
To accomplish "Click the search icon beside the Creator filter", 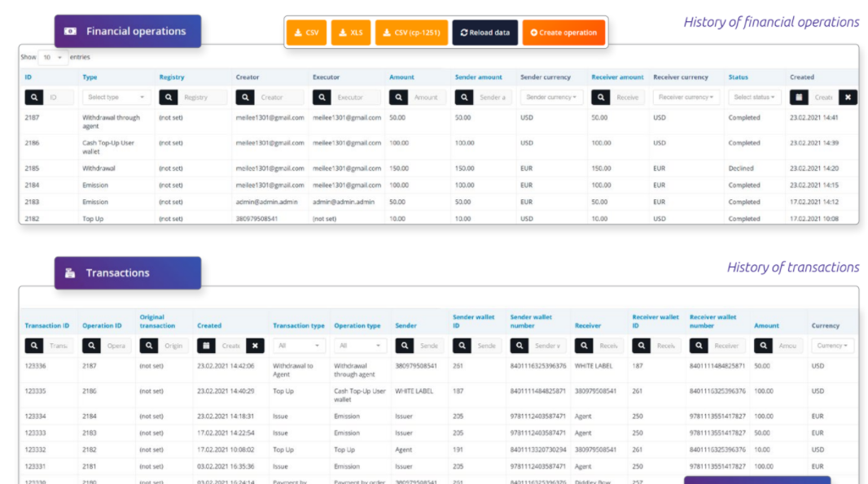I will coord(245,98).
